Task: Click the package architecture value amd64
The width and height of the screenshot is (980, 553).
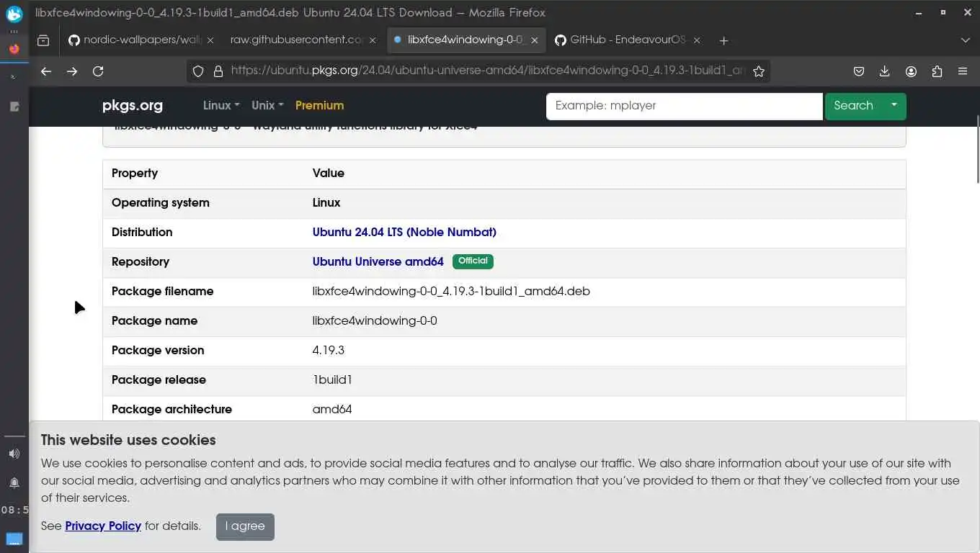Action: (x=332, y=410)
